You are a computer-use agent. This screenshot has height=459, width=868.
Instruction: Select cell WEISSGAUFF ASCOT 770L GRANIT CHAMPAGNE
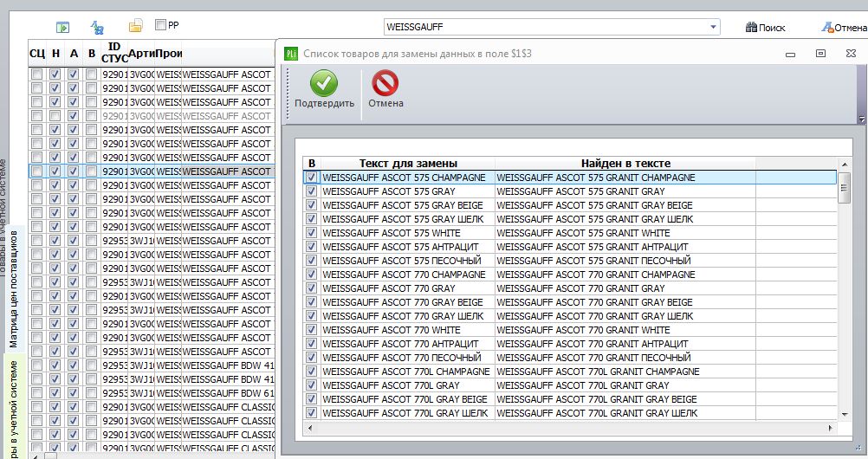coord(625,371)
